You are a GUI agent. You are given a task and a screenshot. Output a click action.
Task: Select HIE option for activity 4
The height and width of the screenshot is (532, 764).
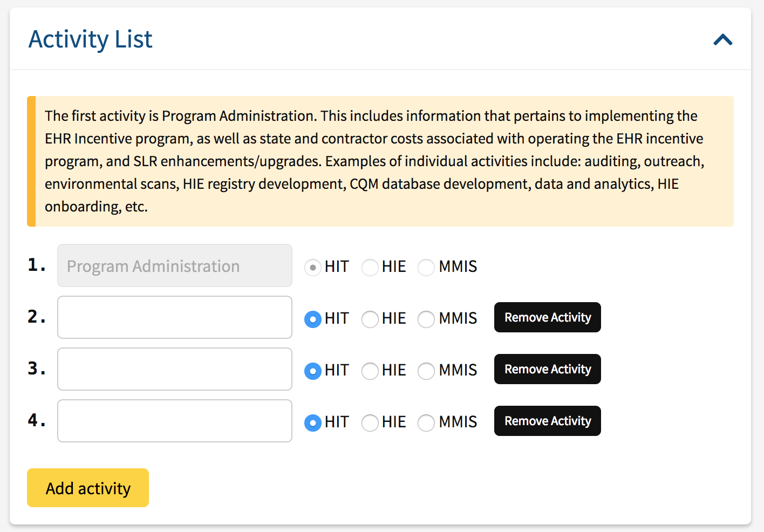(x=370, y=423)
